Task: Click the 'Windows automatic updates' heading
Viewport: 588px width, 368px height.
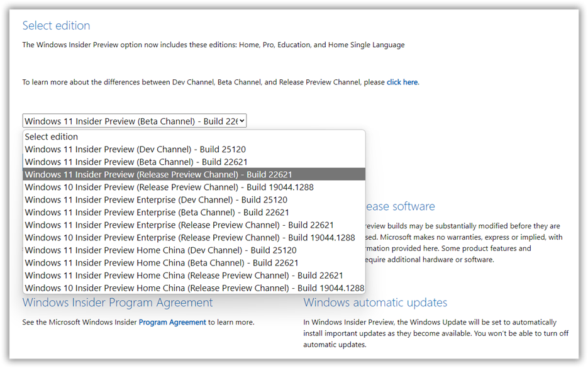Action: click(x=375, y=303)
